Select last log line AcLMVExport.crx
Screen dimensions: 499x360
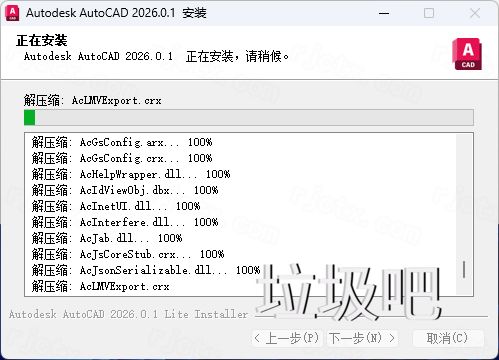[101, 287]
